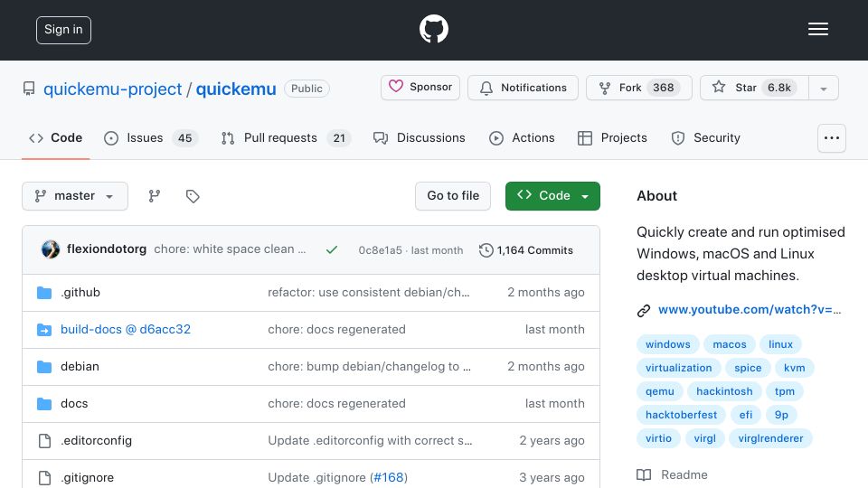The height and width of the screenshot is (488, 868).
Task: Select the linux topic tag
Action: [780, 344]
